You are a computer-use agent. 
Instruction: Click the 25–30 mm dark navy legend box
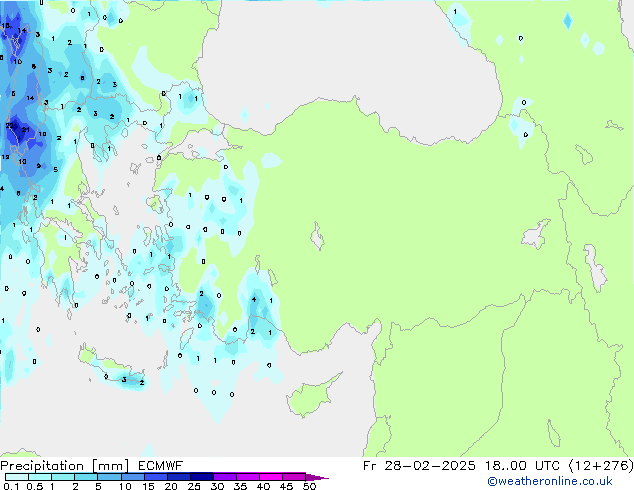[201, 477]
